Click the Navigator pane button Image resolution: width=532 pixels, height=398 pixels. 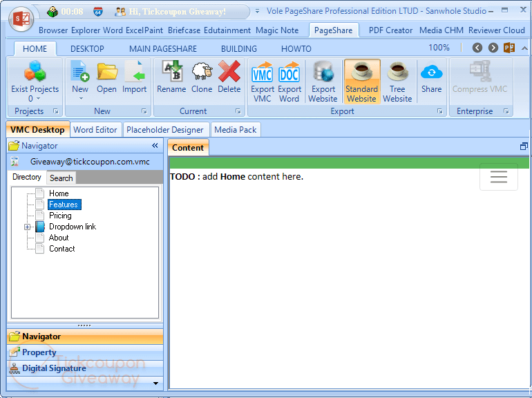click(85, 337)
